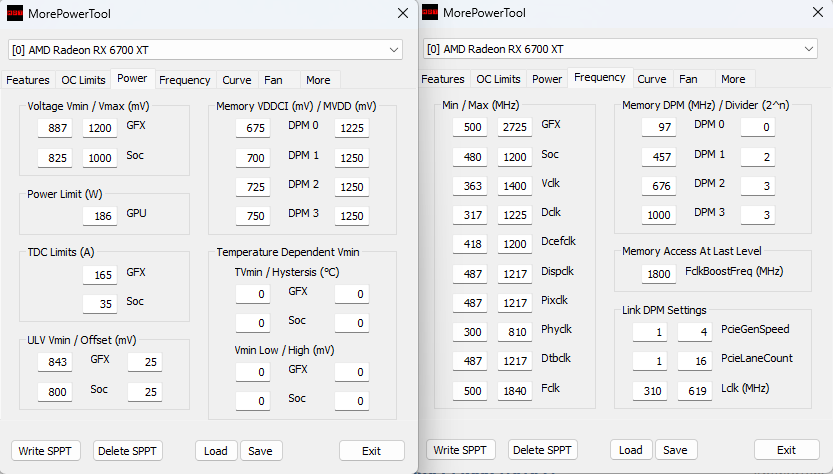Click Delete SPPT button in right window
This screenshot has width=833, height=474.
pyautogui.click(x=542, y=450)
